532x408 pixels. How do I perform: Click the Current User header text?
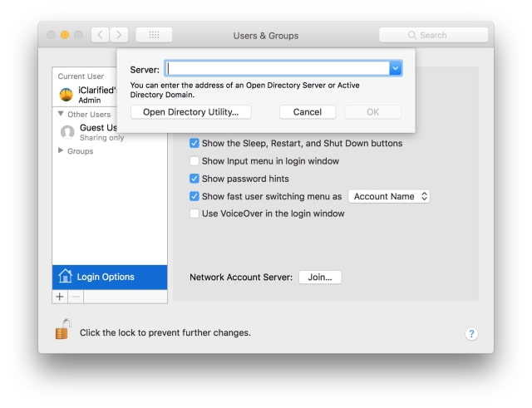81,76
